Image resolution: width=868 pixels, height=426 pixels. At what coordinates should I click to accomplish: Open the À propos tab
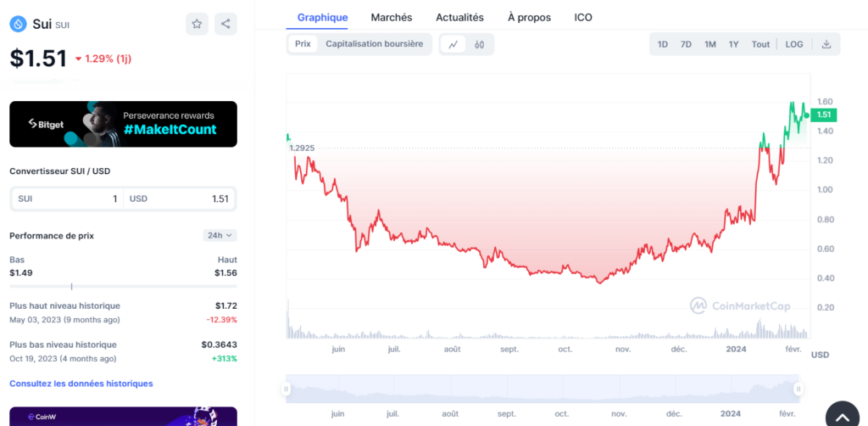pos(529,17)
